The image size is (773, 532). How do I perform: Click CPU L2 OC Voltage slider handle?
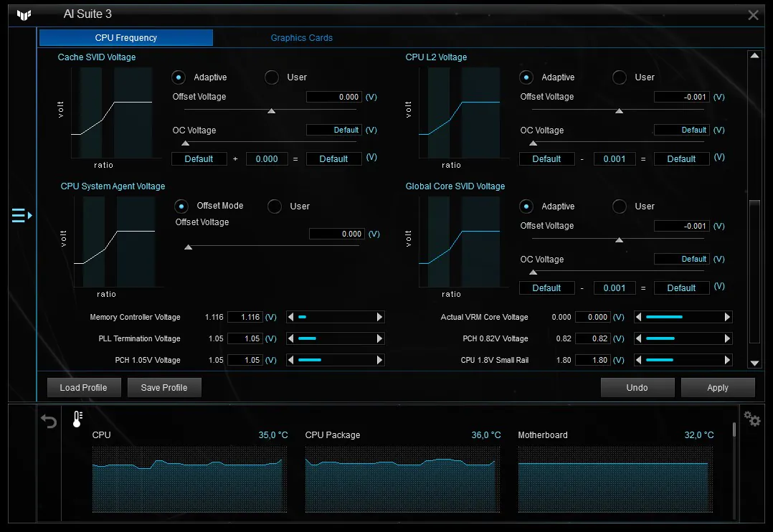[x=533, y=143]
